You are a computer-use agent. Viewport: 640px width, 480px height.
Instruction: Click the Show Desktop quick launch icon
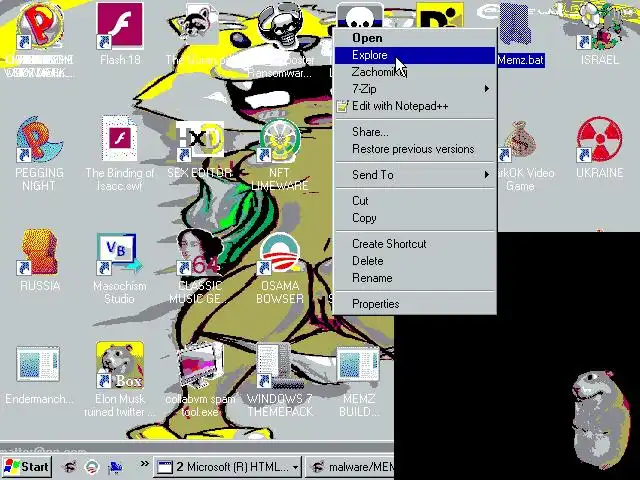point(115,466)
